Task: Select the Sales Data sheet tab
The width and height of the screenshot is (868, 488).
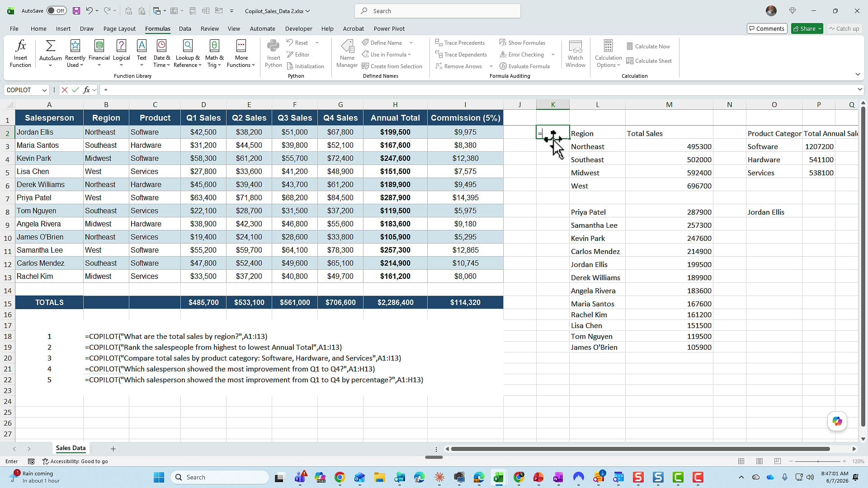Action: 71,448
